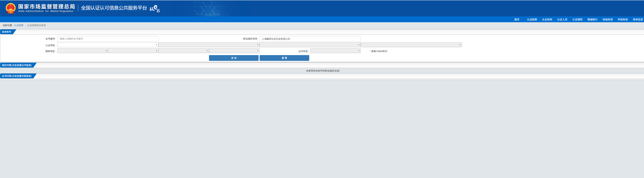The image size is (644, 178).
Task: Click the 证书列表(点击查看详细信息) header
Action: click(17, 76)
